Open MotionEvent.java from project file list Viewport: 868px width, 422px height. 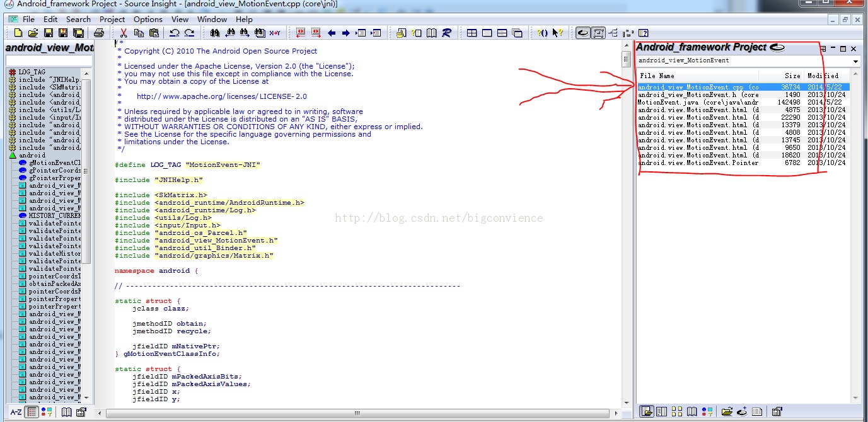click(x=698, y=102)
